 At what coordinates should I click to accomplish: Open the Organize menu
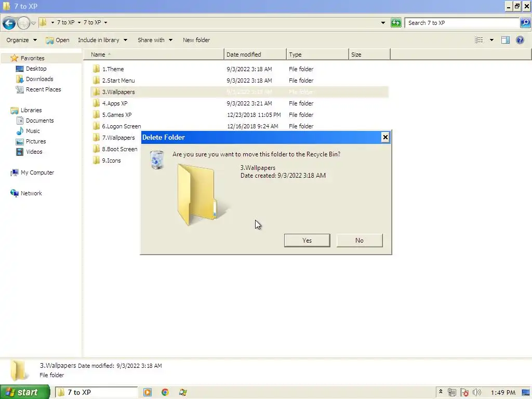click(x=21, y=40)
